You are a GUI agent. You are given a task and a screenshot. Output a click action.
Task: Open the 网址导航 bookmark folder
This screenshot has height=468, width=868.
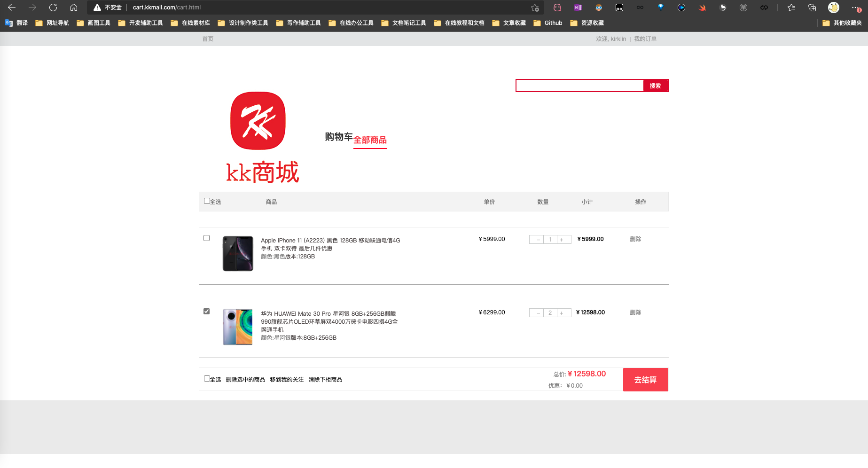tap(52, 23)
